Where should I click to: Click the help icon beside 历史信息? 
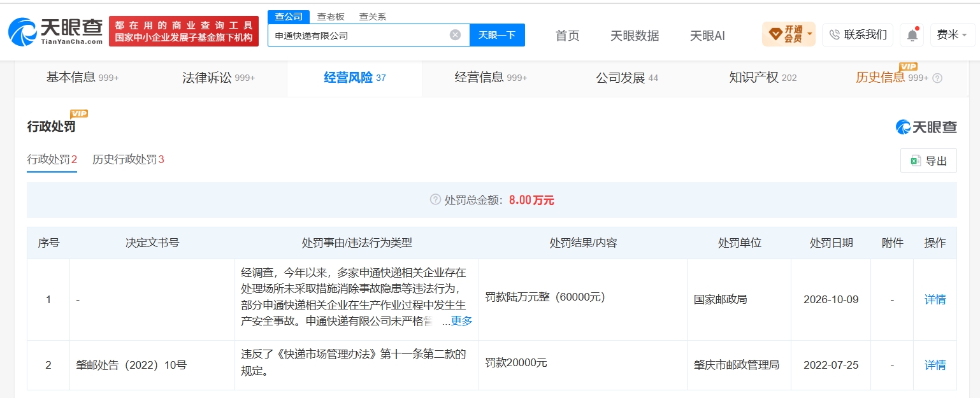tap(937, 78)
